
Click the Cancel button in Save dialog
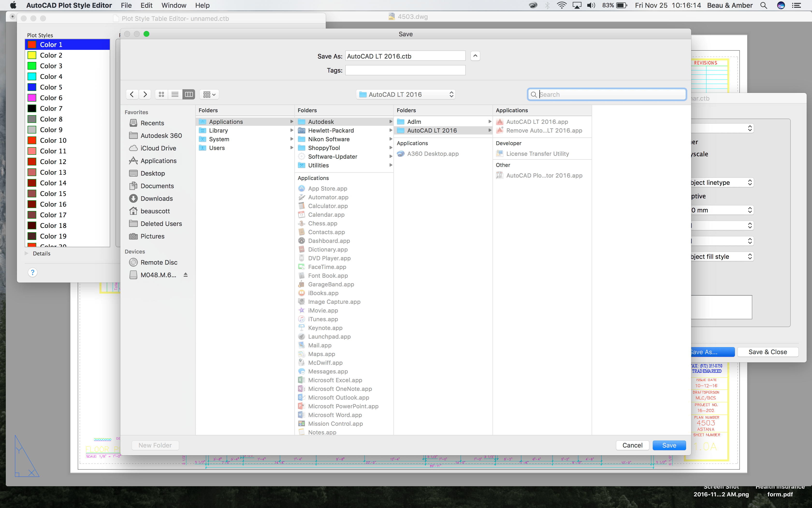point(632,445)
